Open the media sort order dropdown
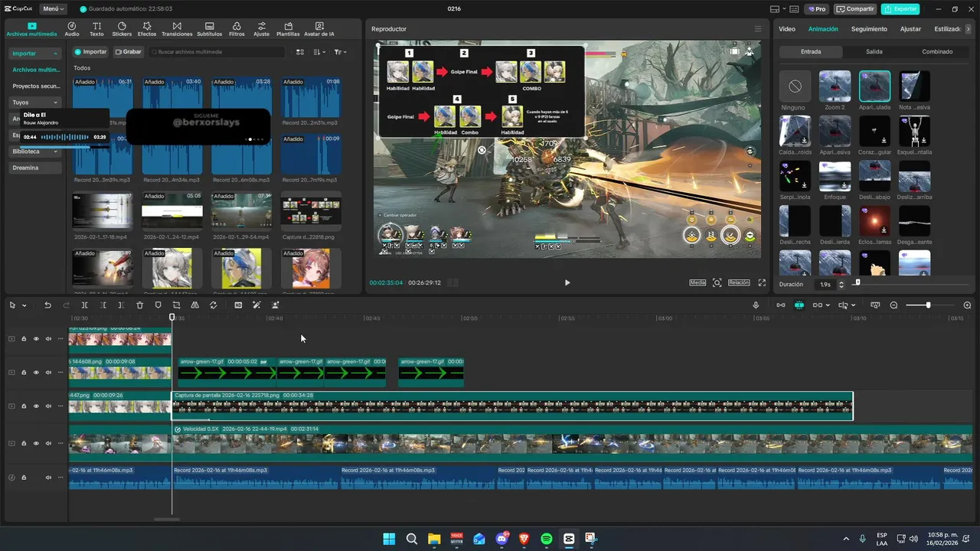980x551 pixels. coord(319,52)
